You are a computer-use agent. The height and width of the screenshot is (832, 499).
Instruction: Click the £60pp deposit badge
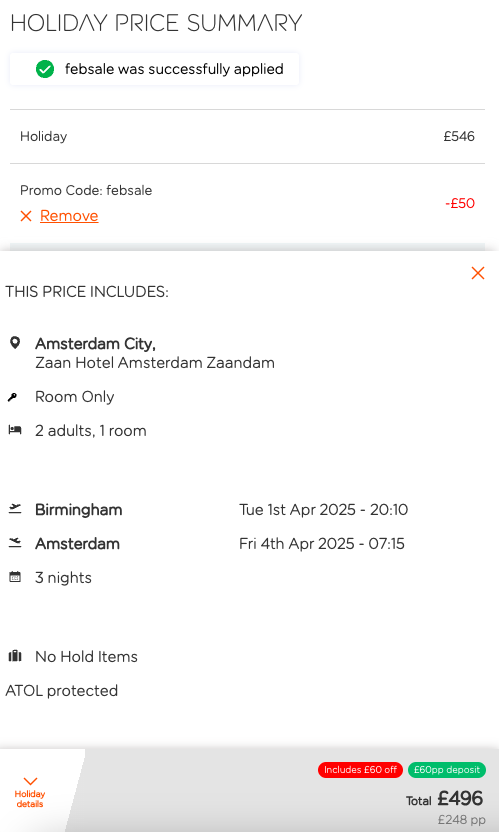(x=446, y=770)
